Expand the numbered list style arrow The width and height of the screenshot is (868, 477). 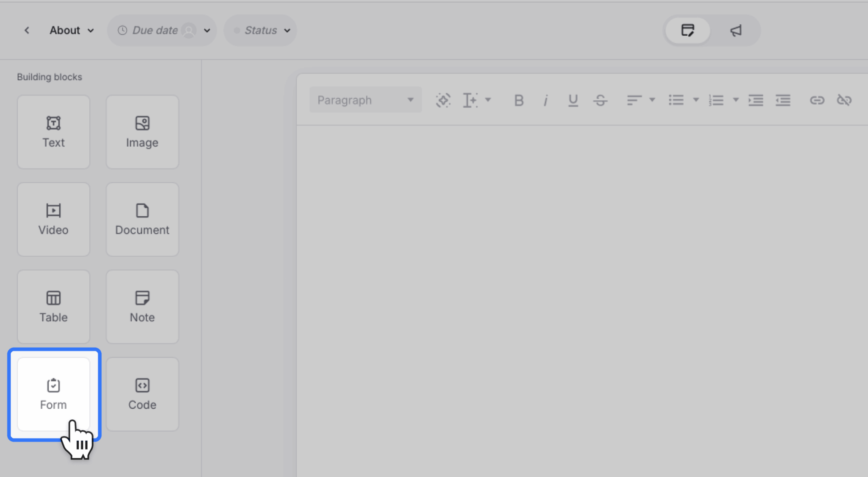point(736,100)
